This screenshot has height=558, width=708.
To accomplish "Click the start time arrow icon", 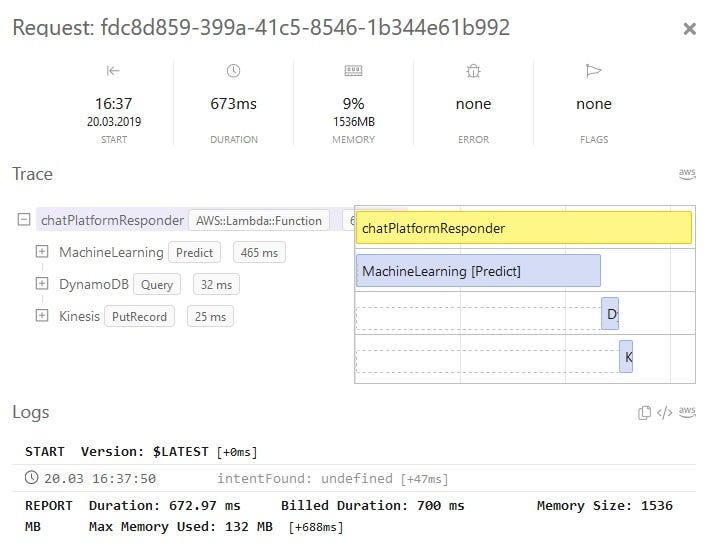I will point(113,71).
